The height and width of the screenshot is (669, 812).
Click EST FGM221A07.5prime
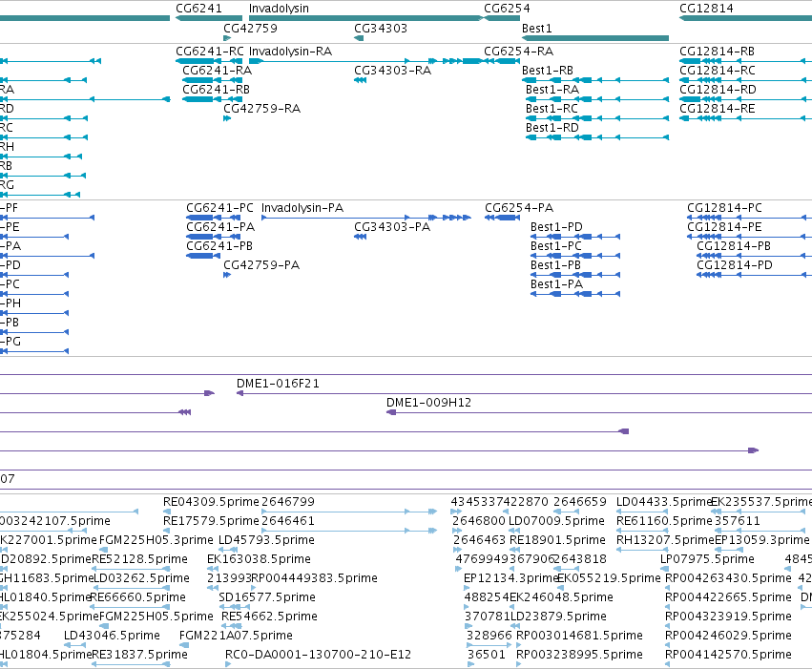click(x=236, y=636)
